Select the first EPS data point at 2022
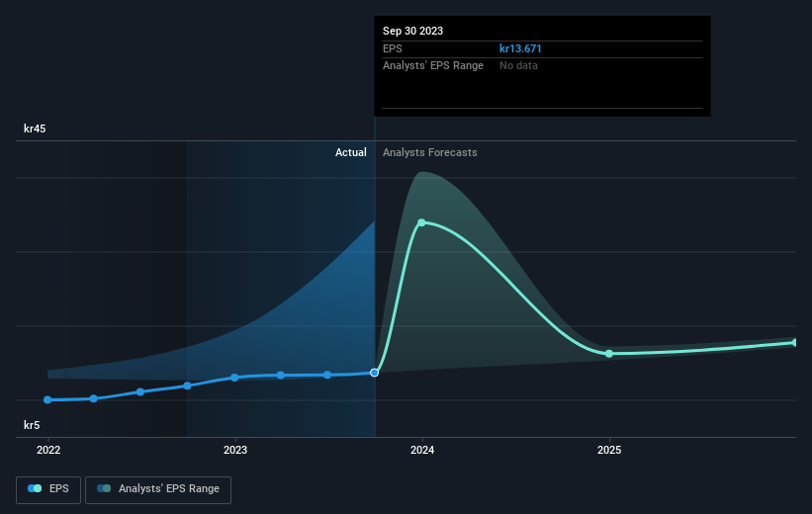Viewport: 812px width, 514px height. [47, 399]
